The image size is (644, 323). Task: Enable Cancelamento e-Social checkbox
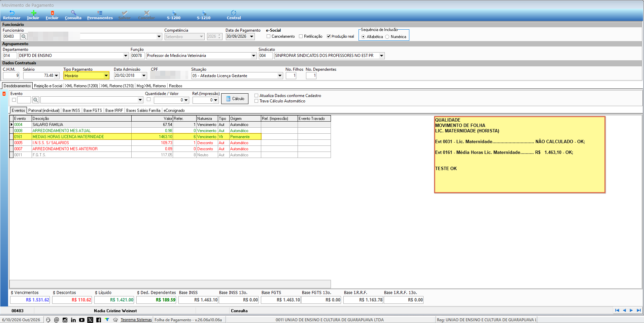[x=269, y=36]
